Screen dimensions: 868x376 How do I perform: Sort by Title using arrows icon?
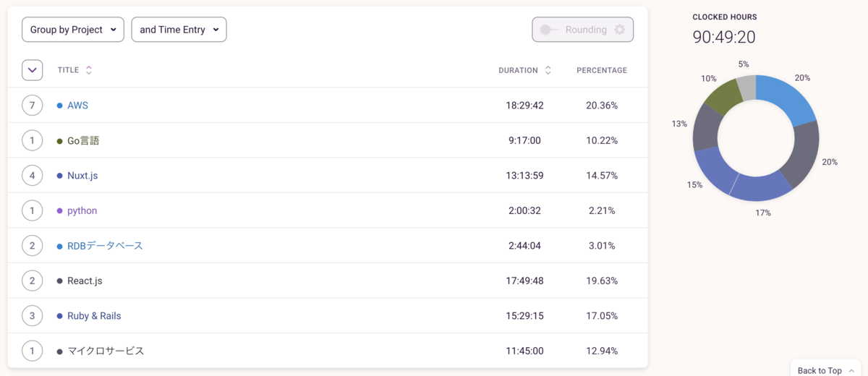tap(89, 70)
